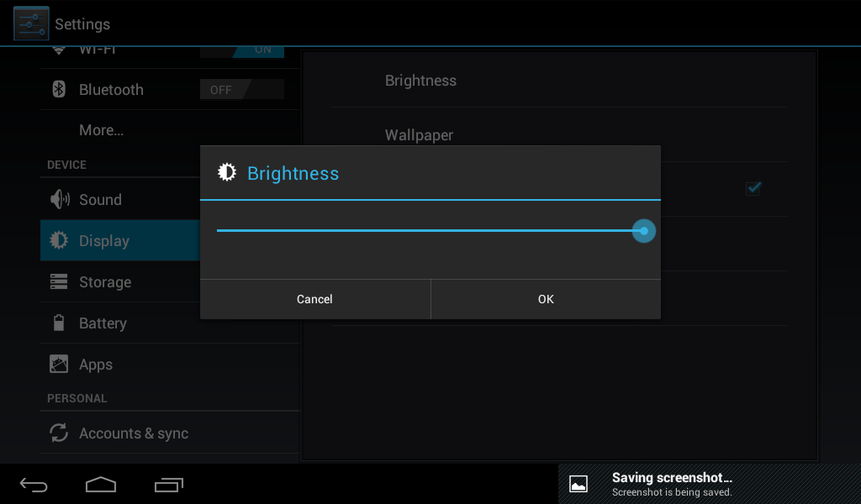861x504 pixels.
Task: Click the brightness slider track midpoint
Action: click(x=430, y=230)
